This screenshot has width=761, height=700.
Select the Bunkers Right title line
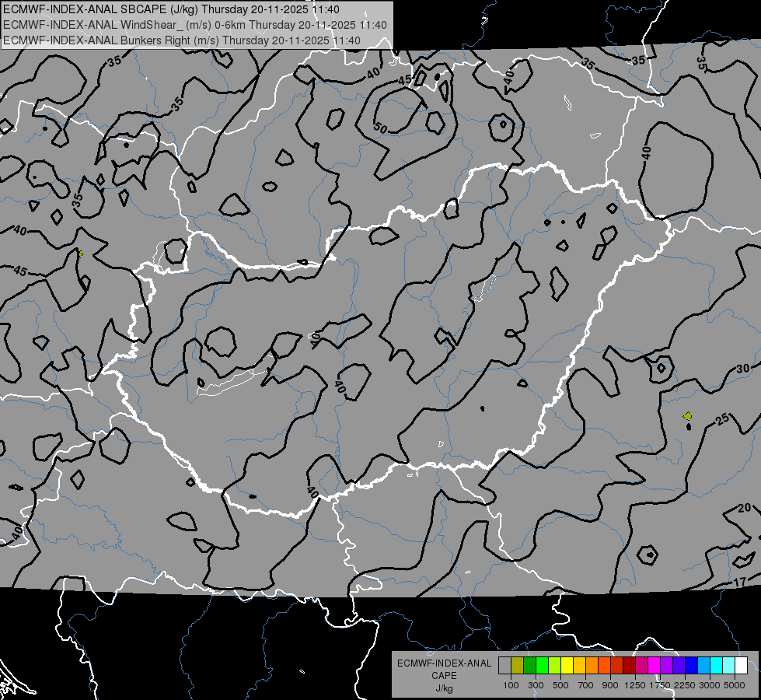[x=182, y=40]
